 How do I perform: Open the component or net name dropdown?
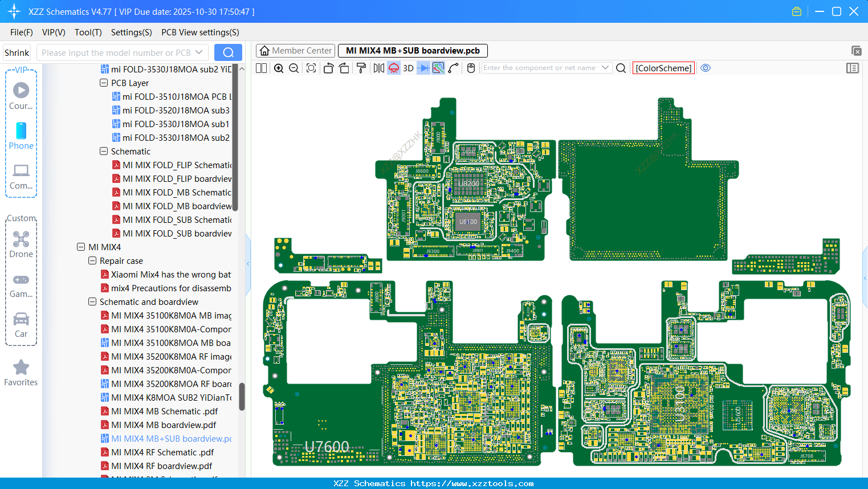point(605,68)
